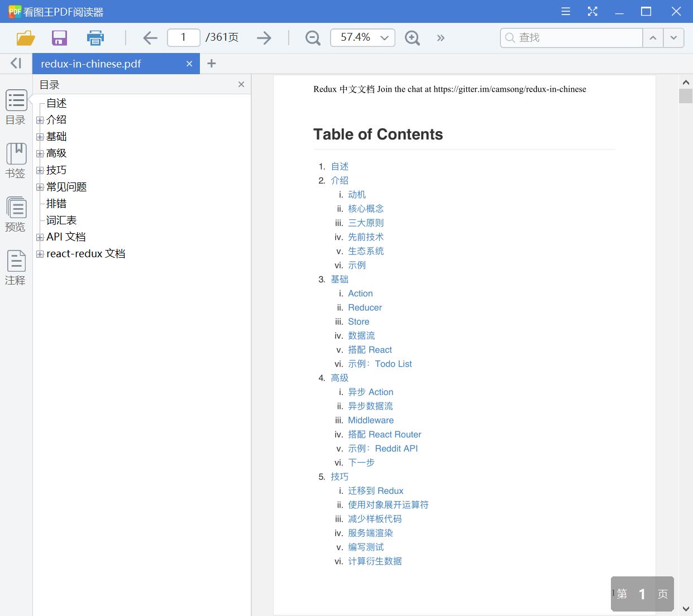693x616 pixels.
Task: Add a new tab with plus button
Action: click(211, 64)
